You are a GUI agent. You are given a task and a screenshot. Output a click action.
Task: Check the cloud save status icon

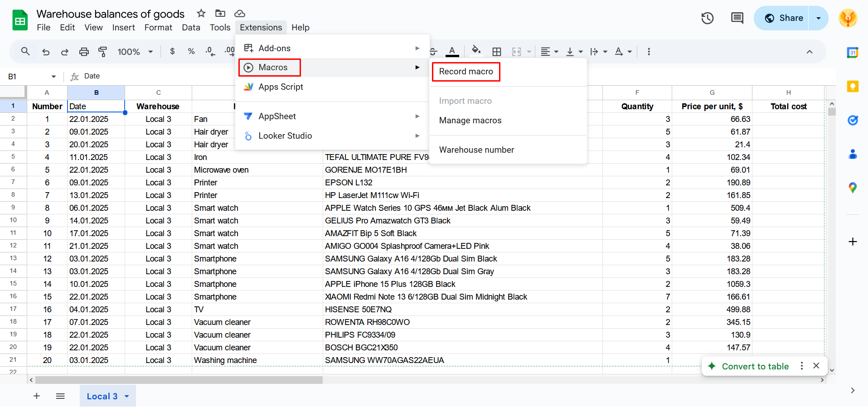tap(240, 13)
